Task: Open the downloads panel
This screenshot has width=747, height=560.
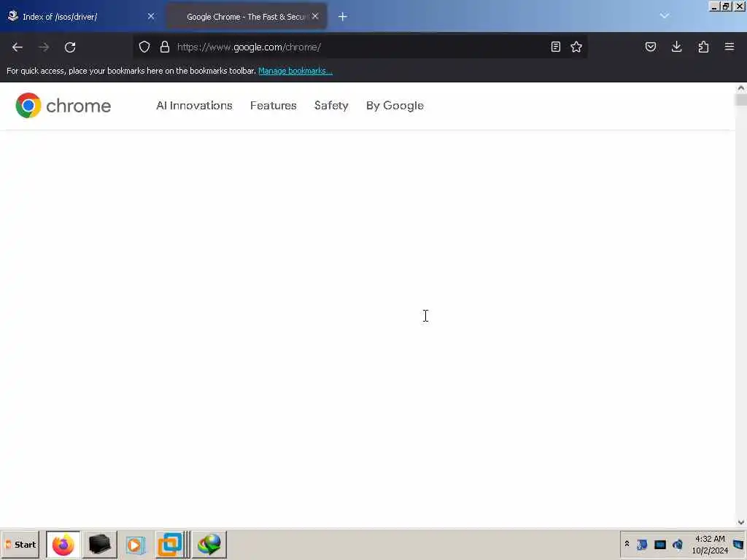Action: 676,47
